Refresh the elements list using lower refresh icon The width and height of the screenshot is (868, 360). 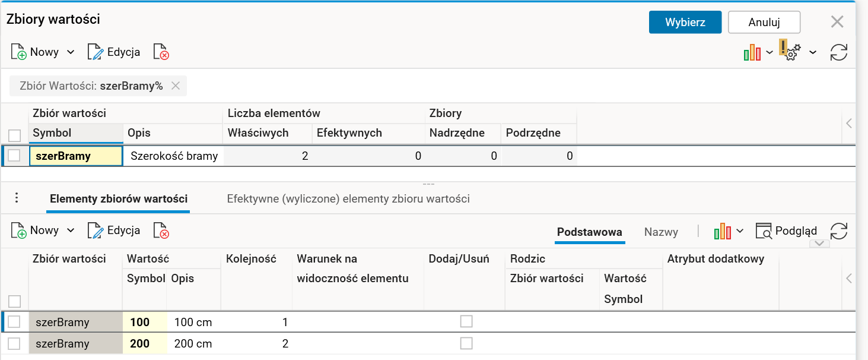[839, 231]
